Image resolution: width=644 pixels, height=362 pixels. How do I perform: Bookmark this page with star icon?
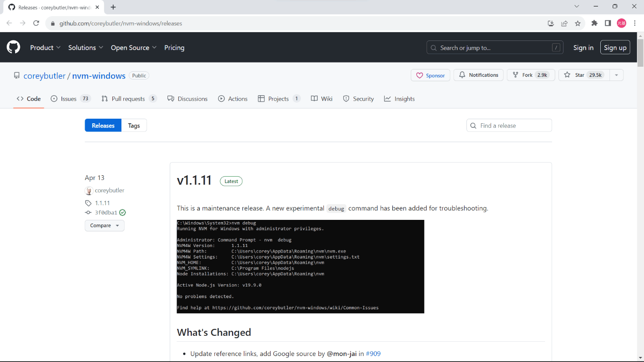coord(578,23)
